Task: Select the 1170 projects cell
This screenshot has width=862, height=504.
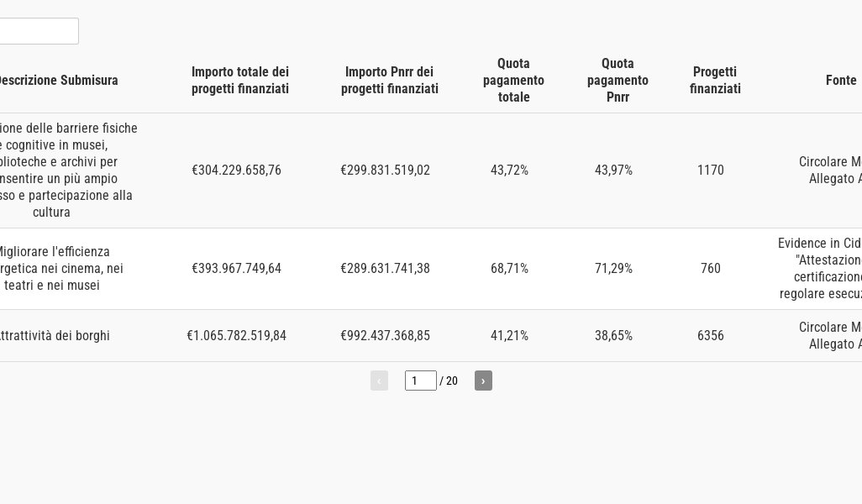Action: (x=711, y=171)
